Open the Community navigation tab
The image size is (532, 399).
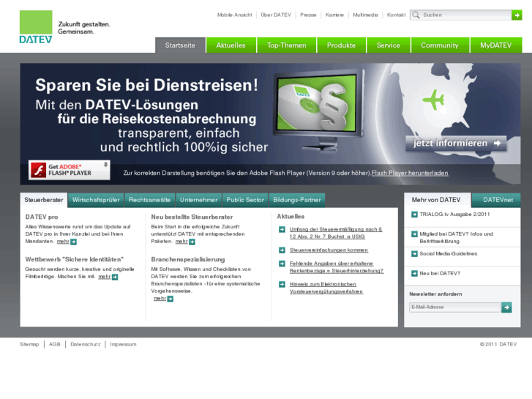(x=439, y=45)
